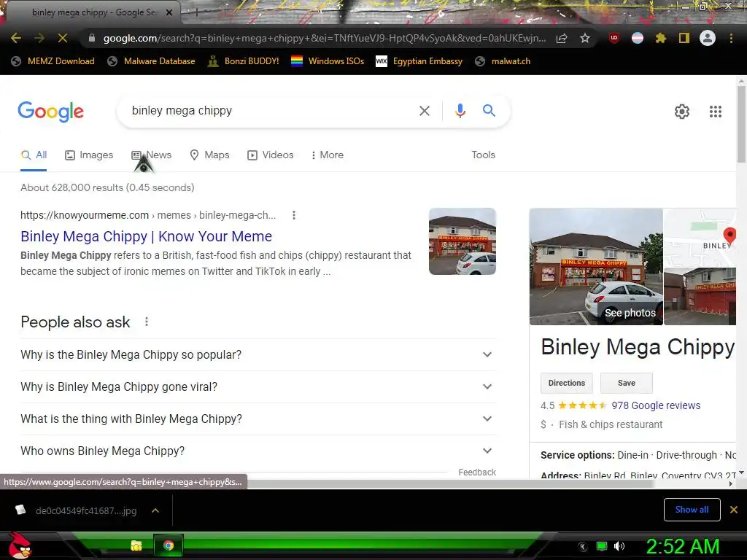Open Chrome three-dot menu

[731, 38]
